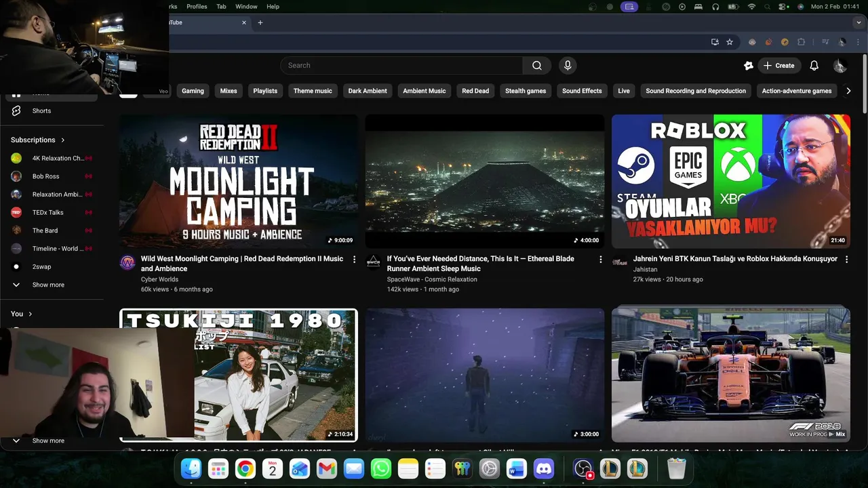Open options menu for Jahrein BTK video
Image resolution: width=868 pixels, height=488 pixels.
click(x=846, y=260)
